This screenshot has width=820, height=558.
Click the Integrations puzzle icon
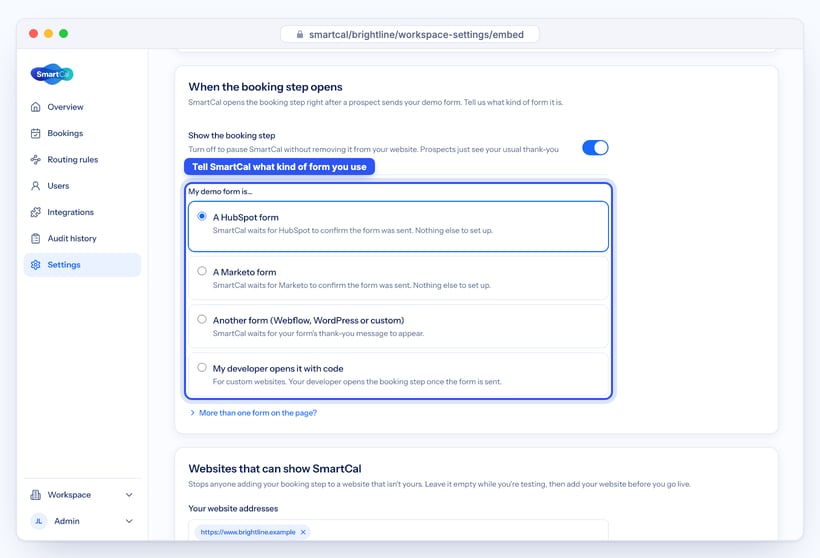(x=36, y=212)
